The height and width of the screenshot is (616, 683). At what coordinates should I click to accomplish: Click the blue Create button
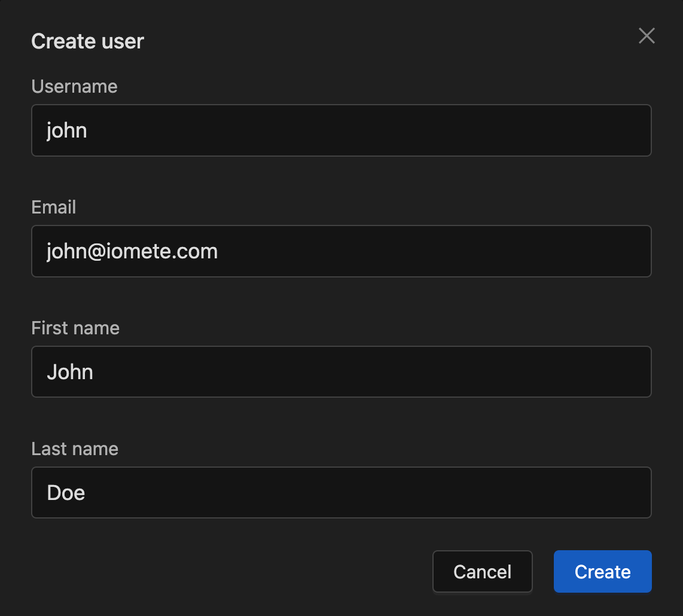click(x=602, y=572)
